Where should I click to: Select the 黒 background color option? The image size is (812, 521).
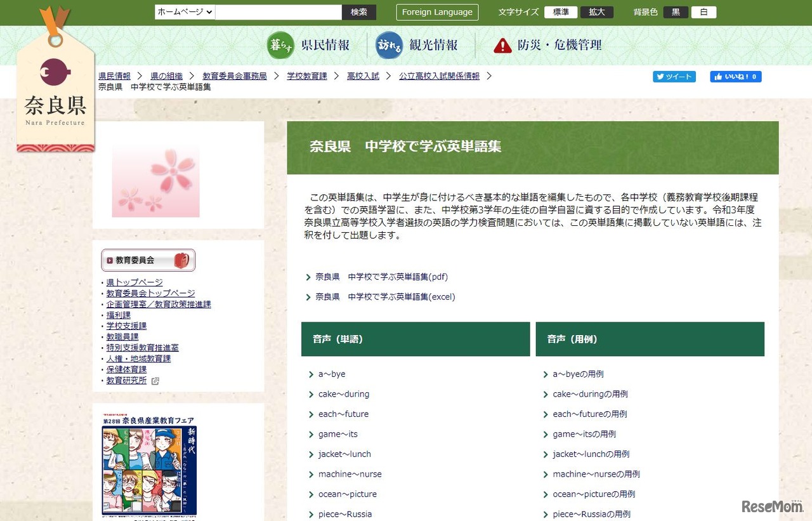tap(675, 11)
